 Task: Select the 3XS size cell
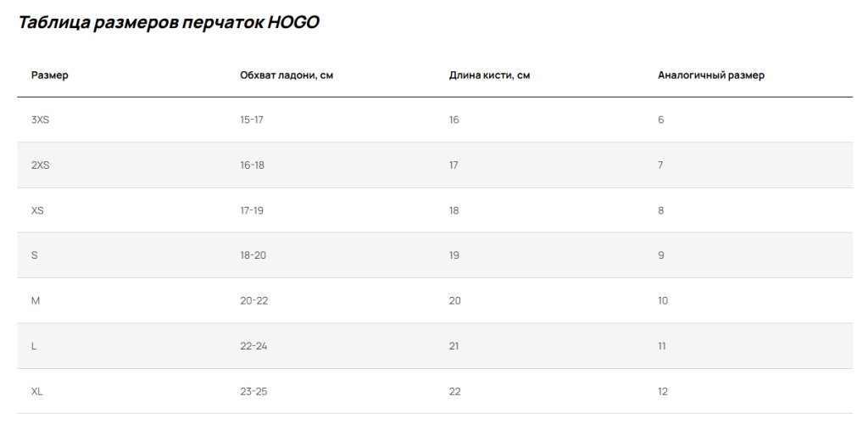[x=41, y=120]
